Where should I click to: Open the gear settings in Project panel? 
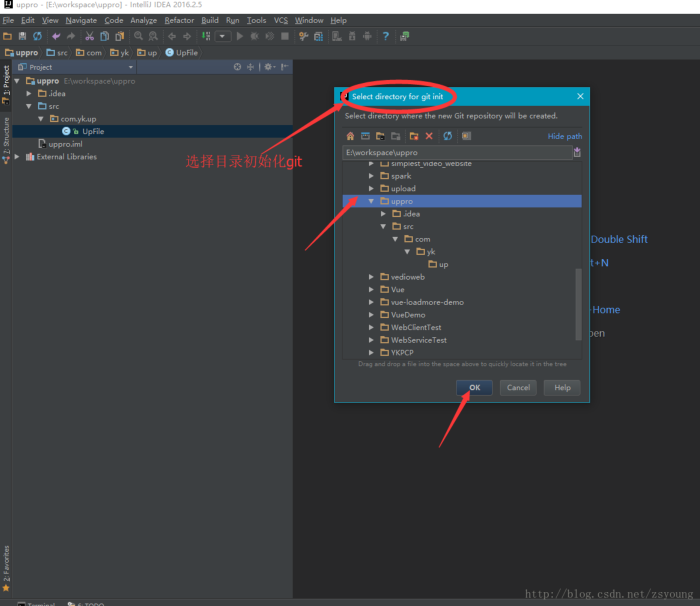tap(268, 67)
